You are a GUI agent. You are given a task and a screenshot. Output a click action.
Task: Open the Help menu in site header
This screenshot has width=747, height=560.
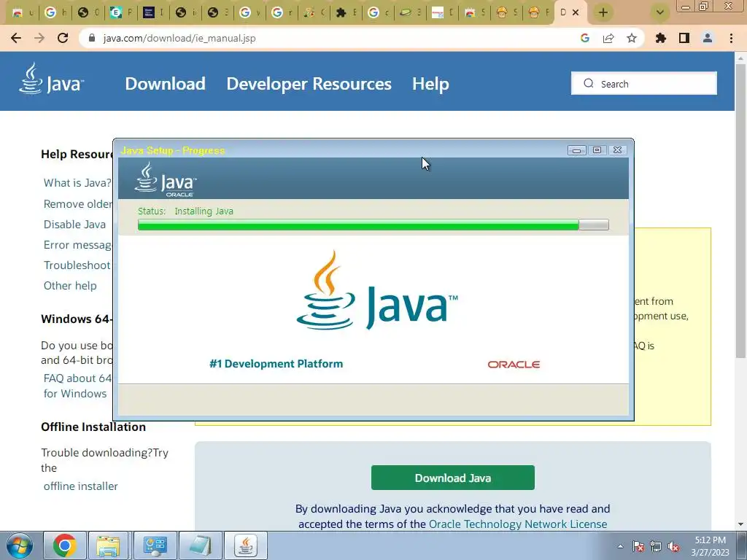coord(430,84)
